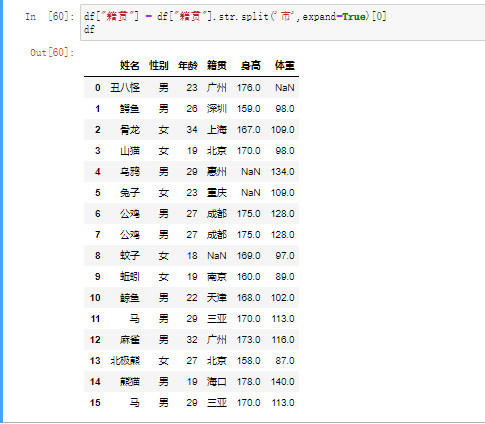Click the height value 178.0

click(x=249, y=382)
